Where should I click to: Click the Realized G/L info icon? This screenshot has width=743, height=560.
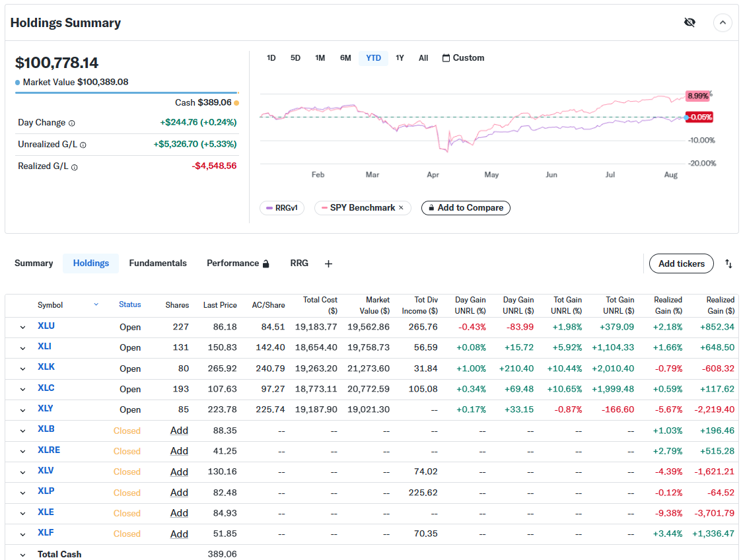pyautogui.click(x=75, y=167)
